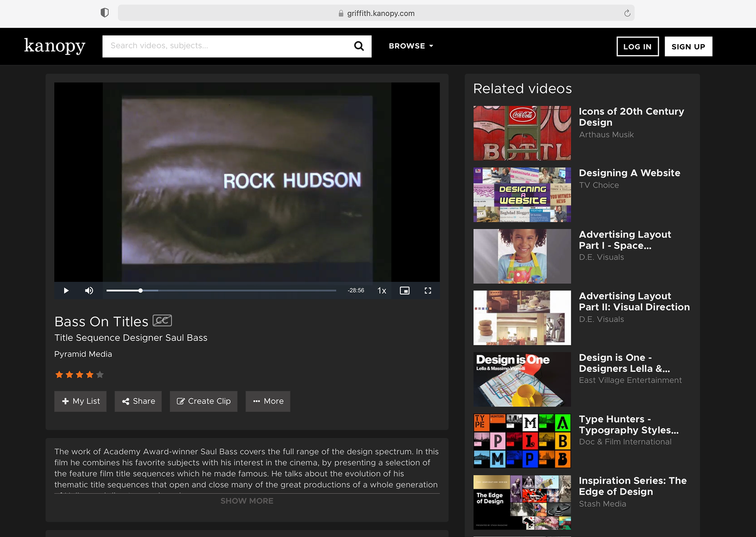Rate the video four stars

(x=90, y=374)
